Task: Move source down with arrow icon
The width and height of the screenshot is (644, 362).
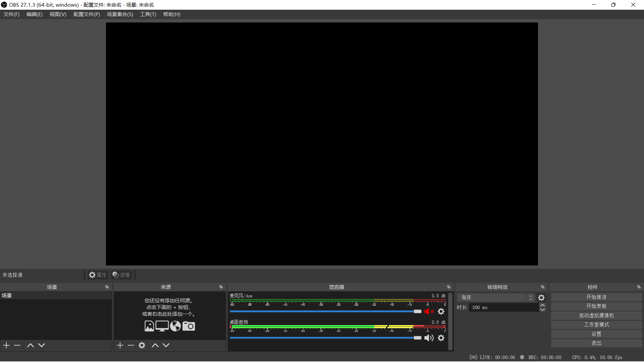Action: coord(166,345)
